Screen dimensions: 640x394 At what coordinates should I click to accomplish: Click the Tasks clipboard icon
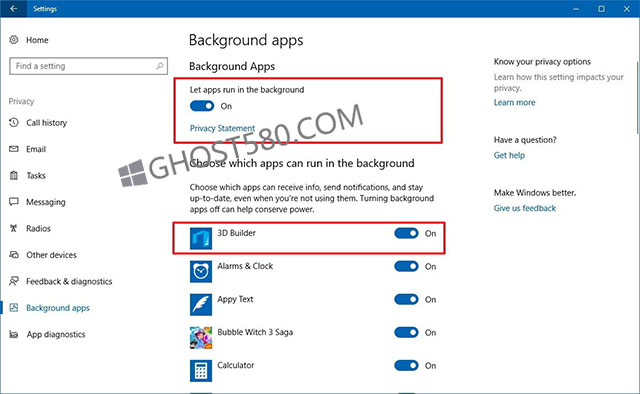(x=14, y=176)
